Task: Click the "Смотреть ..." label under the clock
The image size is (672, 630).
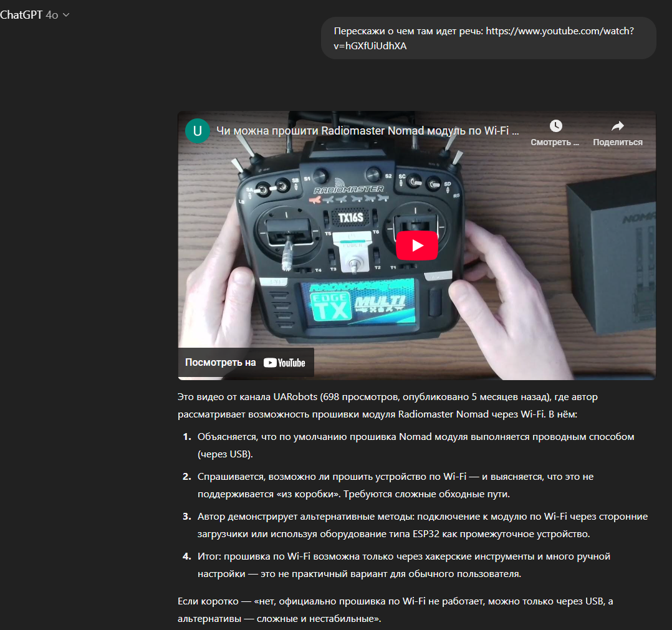Action: pos(555,142)
